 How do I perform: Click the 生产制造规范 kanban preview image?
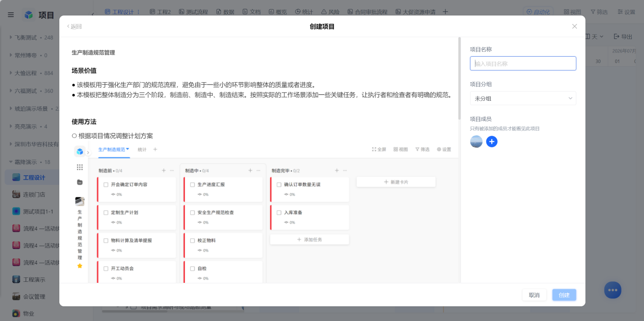[x=265, y=213]
